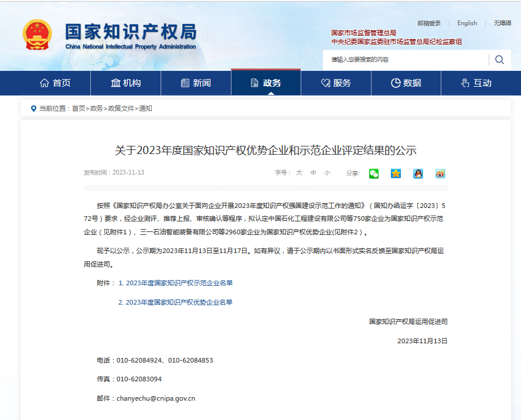521x420 pixels.
Task: Open the 服务 navigation tab
Action: point(336,83)
